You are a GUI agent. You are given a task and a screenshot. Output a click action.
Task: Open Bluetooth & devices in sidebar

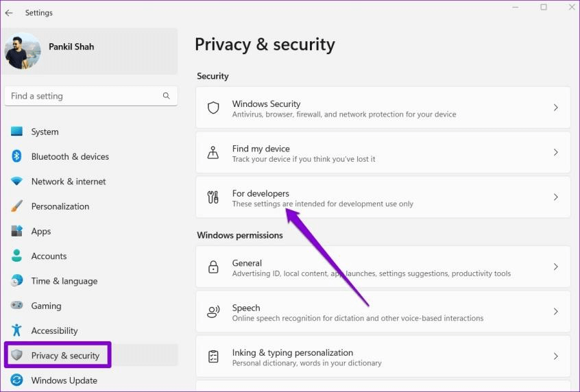(69, 156)
